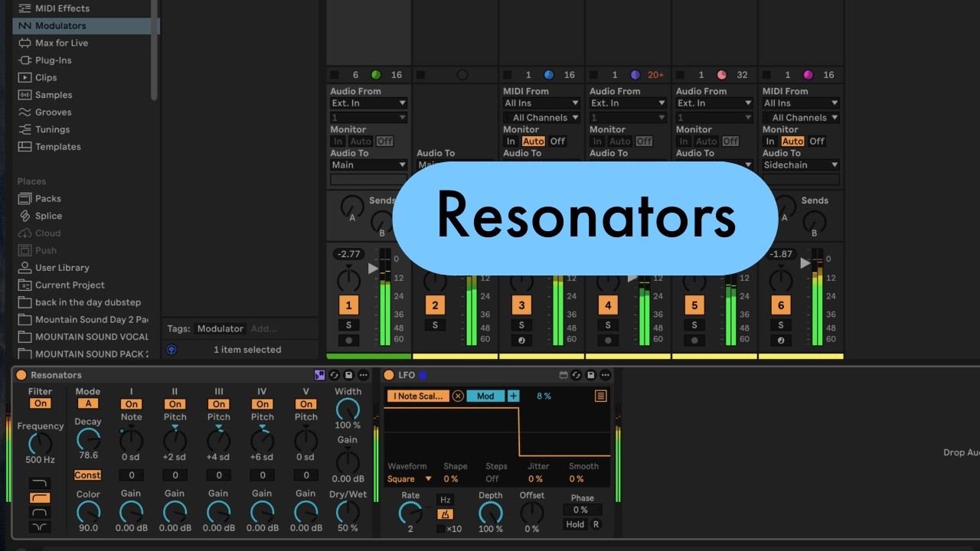Image resolution: width=980 pixels, height=551 pixels.
Task: Select the notch filter shape icon
Action: click(x=40, y=527)
